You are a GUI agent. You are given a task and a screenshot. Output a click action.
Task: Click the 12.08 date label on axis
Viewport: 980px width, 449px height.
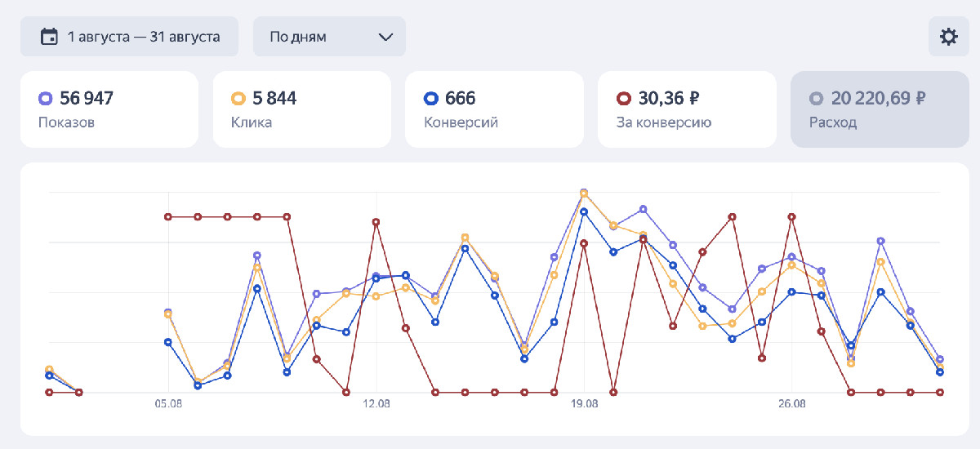[x=376, y=404]
